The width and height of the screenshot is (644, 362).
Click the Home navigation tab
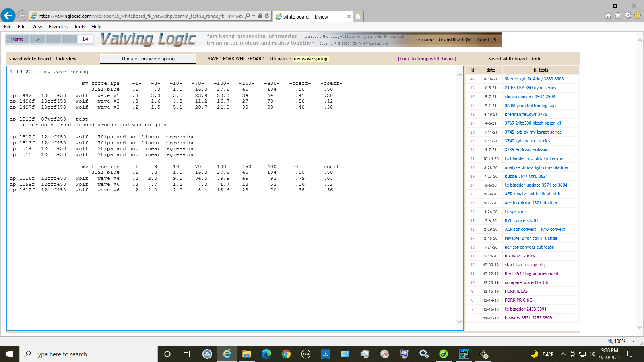[17, 39]
